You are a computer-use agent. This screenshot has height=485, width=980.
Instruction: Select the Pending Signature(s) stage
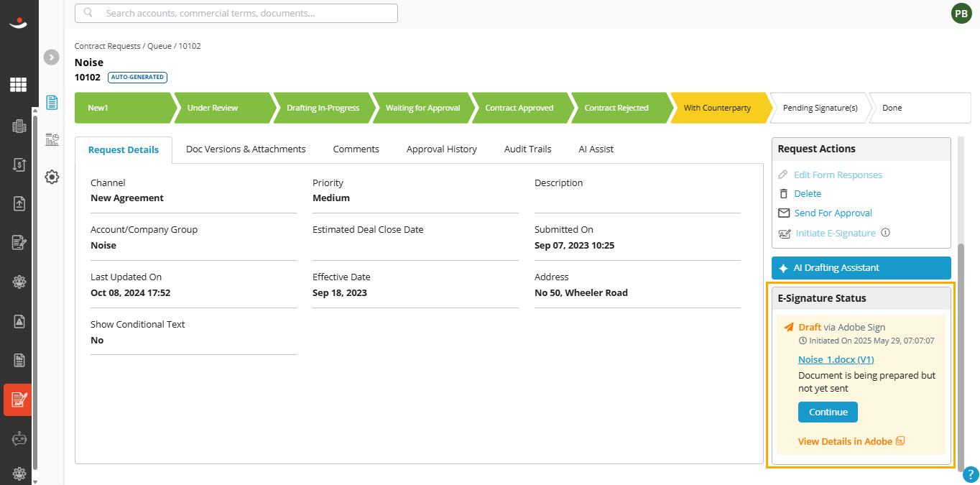[x=820, y=108]
